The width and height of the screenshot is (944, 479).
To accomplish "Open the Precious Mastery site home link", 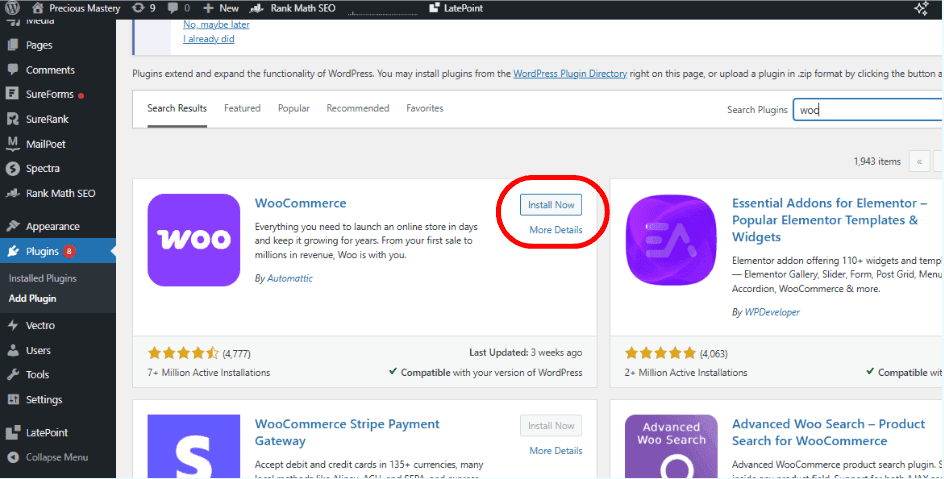I will click(x=75, y=8).
